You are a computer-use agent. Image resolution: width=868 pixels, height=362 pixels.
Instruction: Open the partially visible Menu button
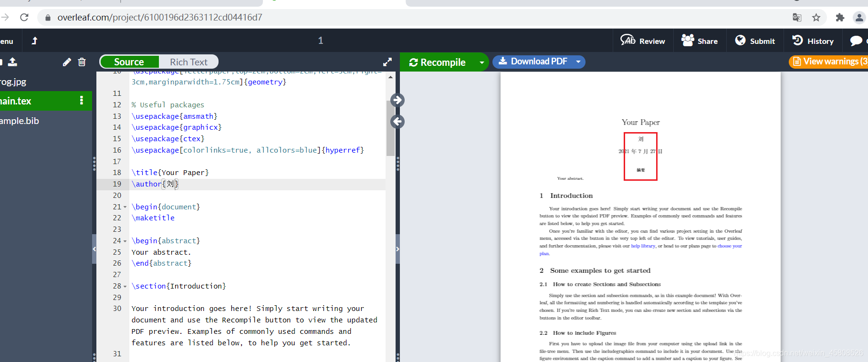click(x=7, y=41)
